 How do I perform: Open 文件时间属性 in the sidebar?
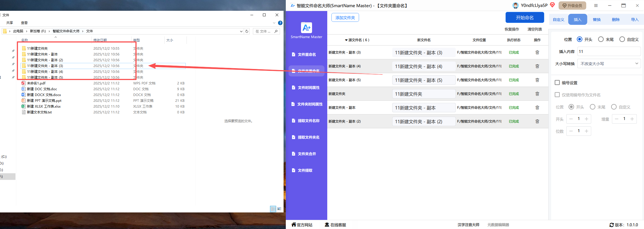coord(308,88)
